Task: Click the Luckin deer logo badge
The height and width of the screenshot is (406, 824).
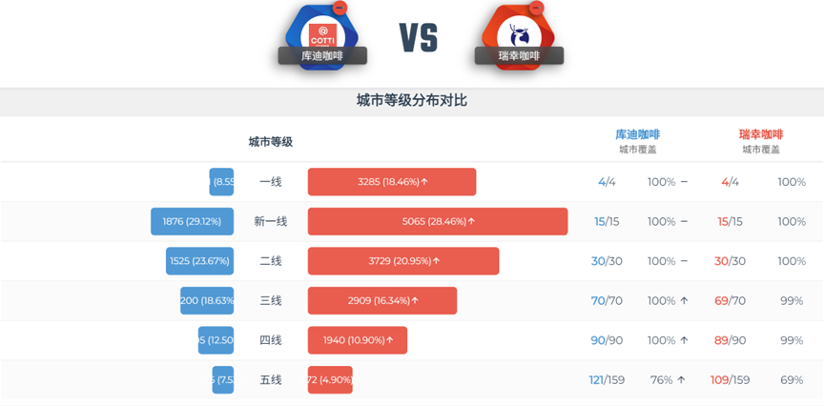Action: click(x=519, y=32)
